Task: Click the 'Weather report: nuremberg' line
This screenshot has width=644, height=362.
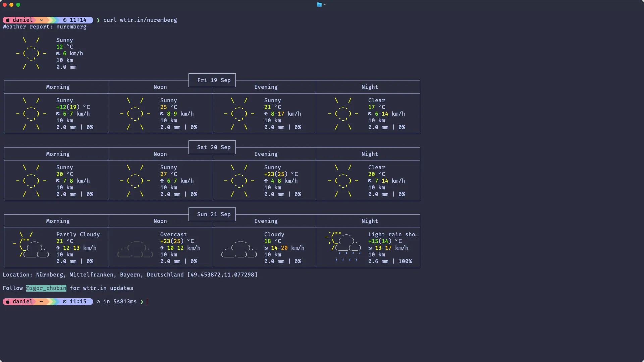Action: coord(45,27)
